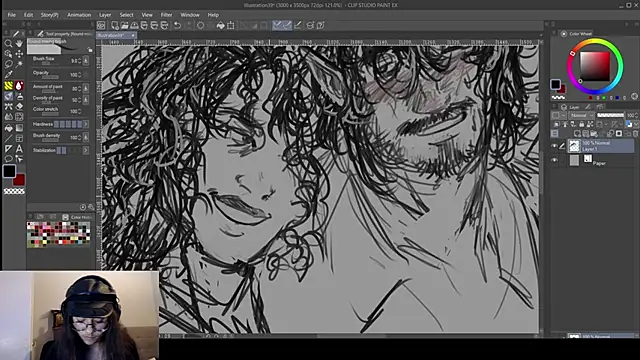Expand the Hardness settings arrow
The height and width of the screenshot is (360, 640).
(86, 124)
